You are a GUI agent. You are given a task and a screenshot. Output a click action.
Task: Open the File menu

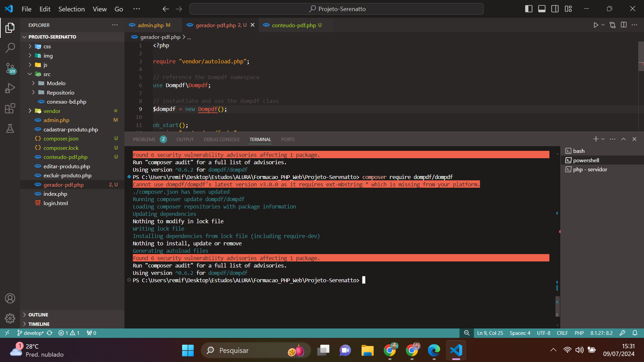26,9
